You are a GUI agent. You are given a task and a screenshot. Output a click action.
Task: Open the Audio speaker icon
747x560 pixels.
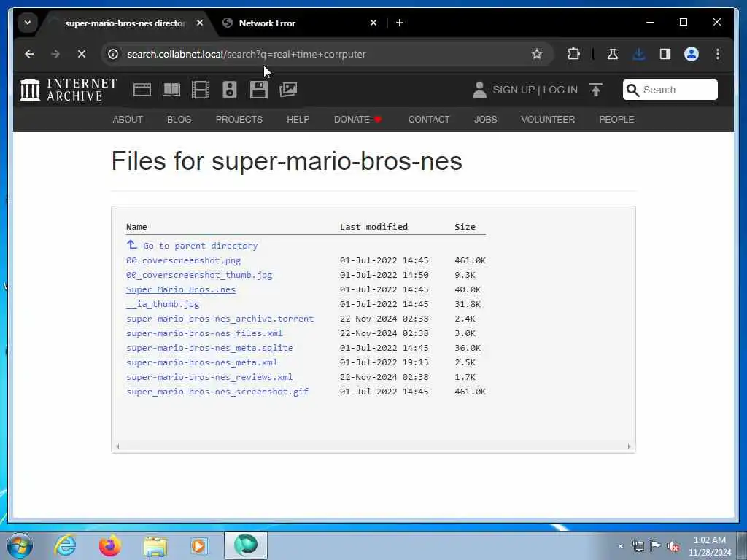pyautogui.click(x=230, y=90)
